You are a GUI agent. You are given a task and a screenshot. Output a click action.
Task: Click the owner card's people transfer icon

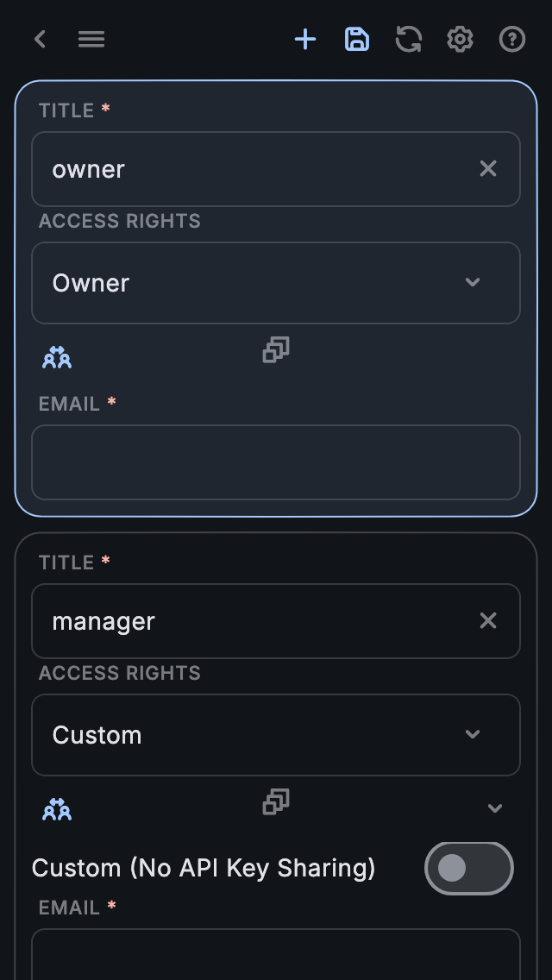click(x=57, y=356)
